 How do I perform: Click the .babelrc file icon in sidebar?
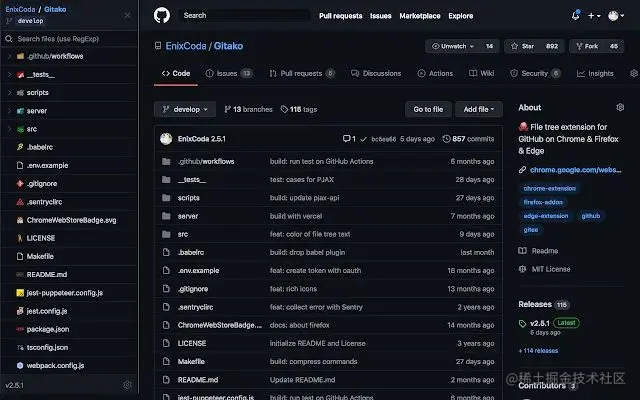[x=20, y=147]
